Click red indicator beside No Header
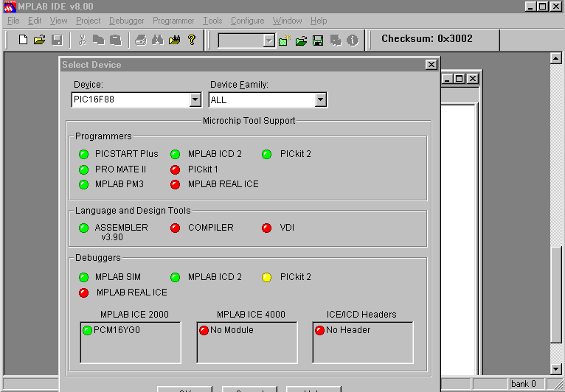Viewport: 565px width, 392px height. click(x=319, y=330)
